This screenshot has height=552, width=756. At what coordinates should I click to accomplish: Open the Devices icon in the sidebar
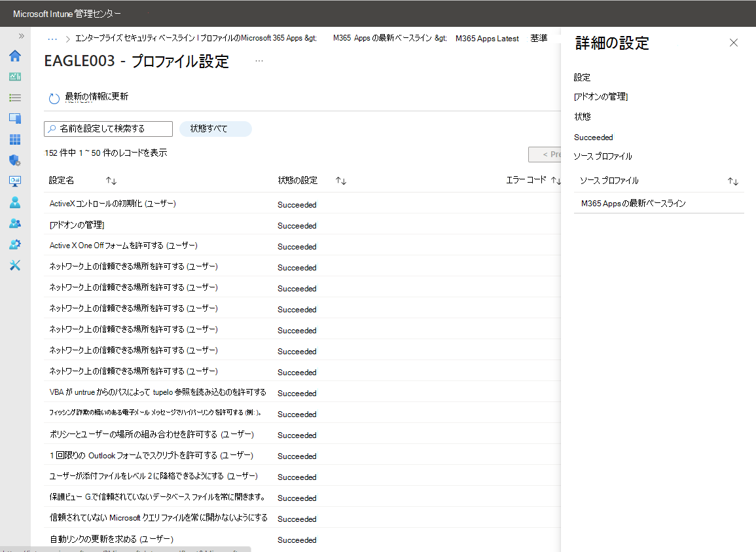(x=15, y=119)
